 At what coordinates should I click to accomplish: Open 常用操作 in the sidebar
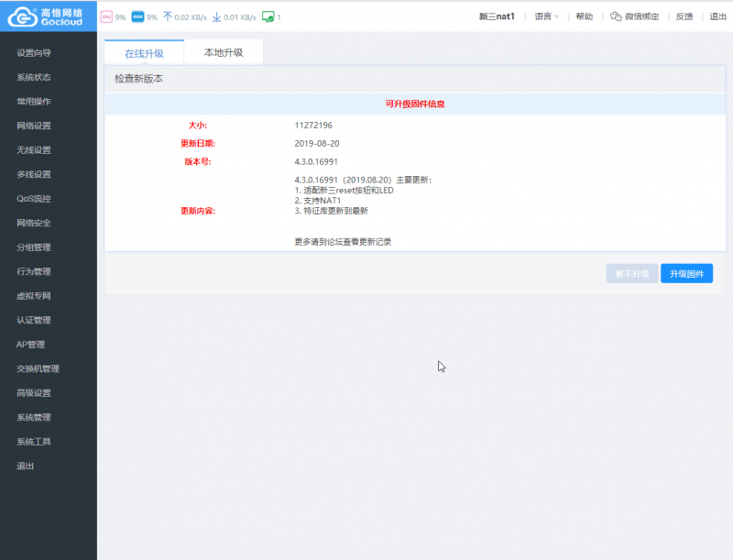click(34, 102)
